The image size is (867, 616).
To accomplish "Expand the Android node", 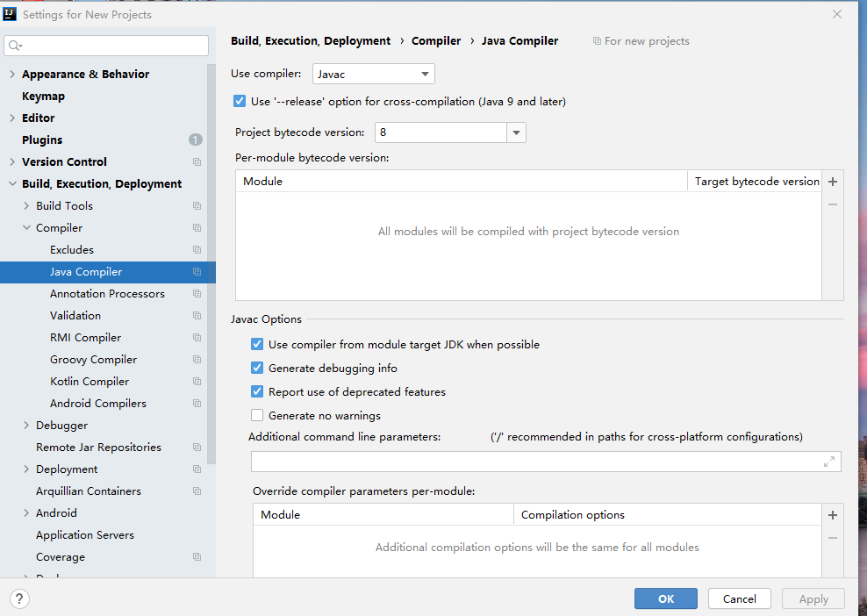I will (x=26, y=513).
